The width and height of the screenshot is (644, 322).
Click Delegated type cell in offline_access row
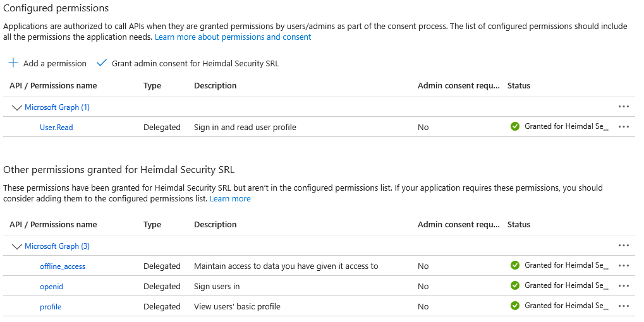click(x=162, y=266)
